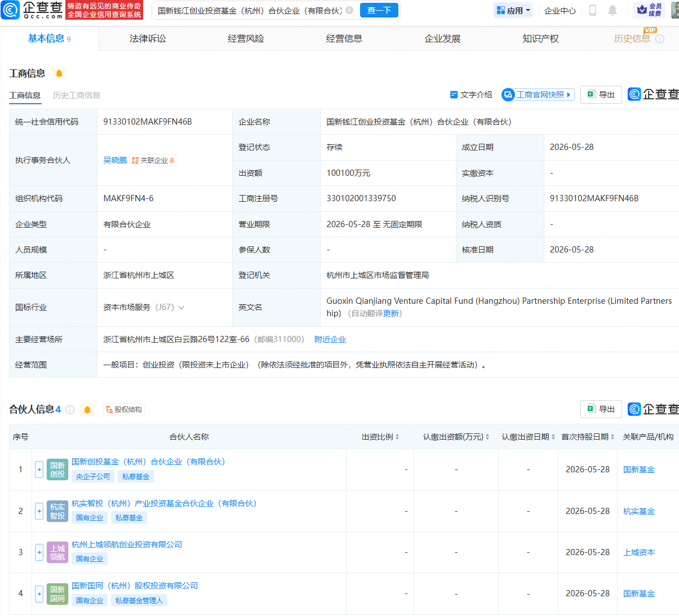Open 股权结构 equity structure
679x616 pixels.
point(124,410)
